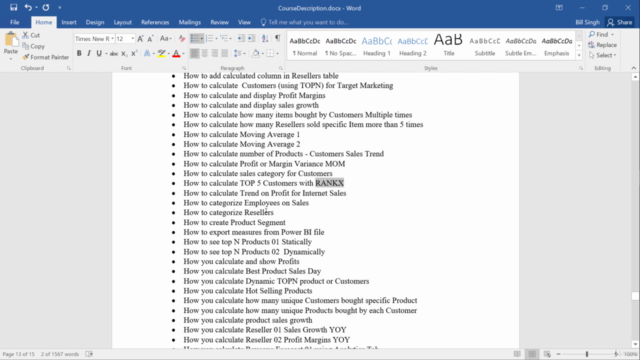Toggle Show/Hide paragraph marks
Image resolution: width=640 pixels, height=360 pixels.
pos(278,38)
